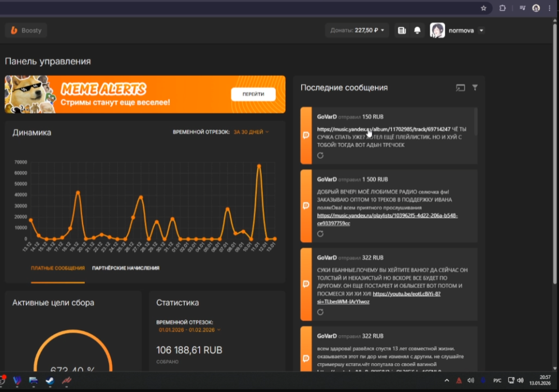The width and height of the screenshot is (559, 392).
Task: Replay the first 322 RUB donation alert
Action: tap(320, 312)
